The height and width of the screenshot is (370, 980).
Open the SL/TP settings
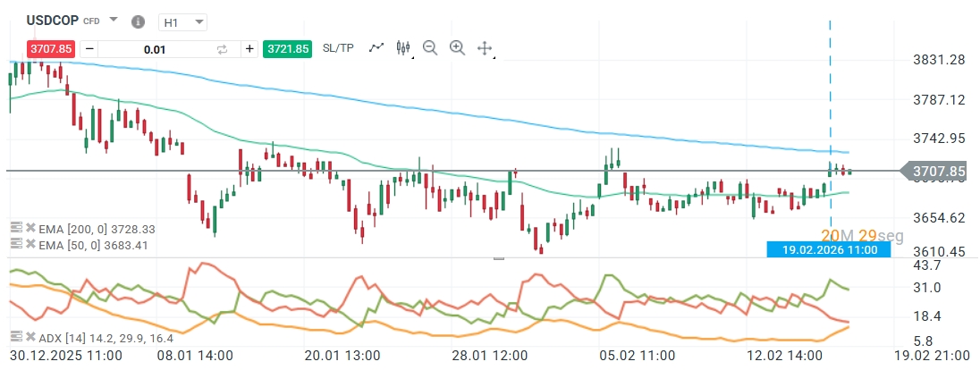(337, 49)
